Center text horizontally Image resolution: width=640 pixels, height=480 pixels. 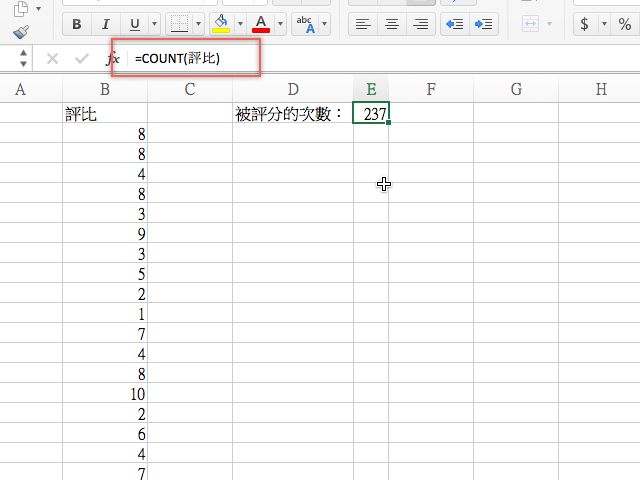tap(392, 24)
